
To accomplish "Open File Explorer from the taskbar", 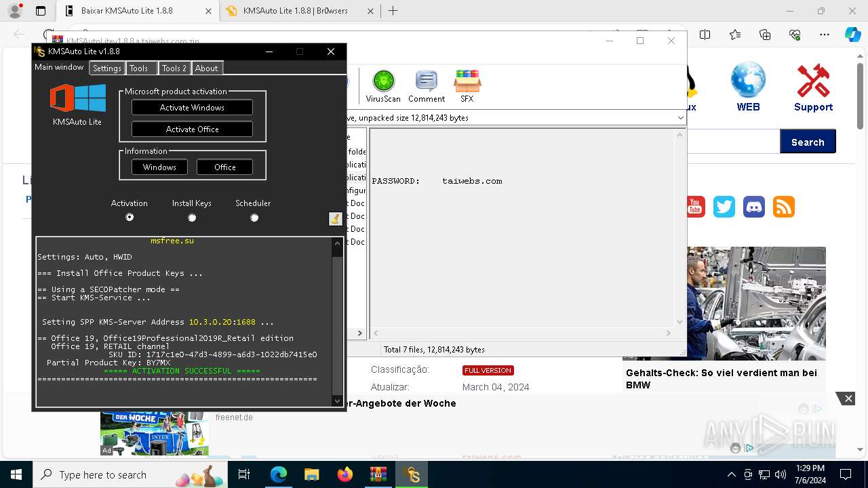I will point(311,474).
